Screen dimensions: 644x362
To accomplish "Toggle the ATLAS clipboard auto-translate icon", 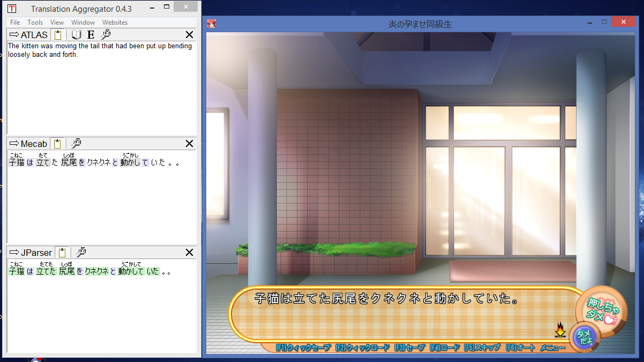I will (x=58, y=35).
